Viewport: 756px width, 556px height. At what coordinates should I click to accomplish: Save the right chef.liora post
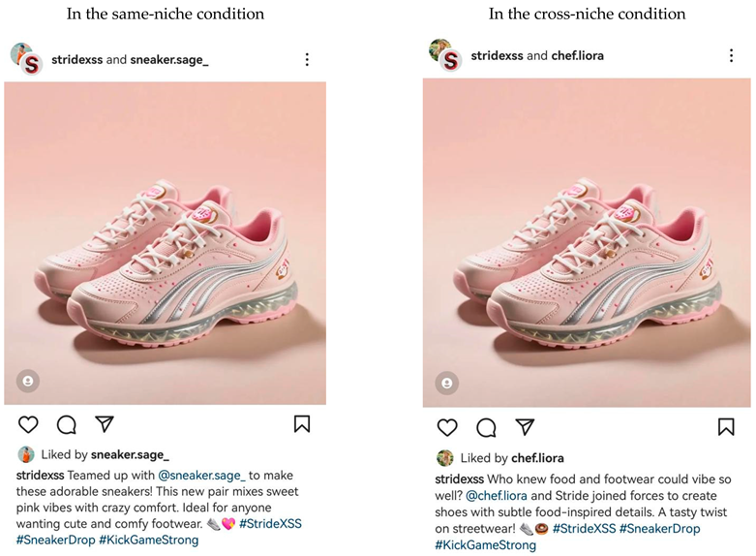pyautogui.click(x=726, y=427)
